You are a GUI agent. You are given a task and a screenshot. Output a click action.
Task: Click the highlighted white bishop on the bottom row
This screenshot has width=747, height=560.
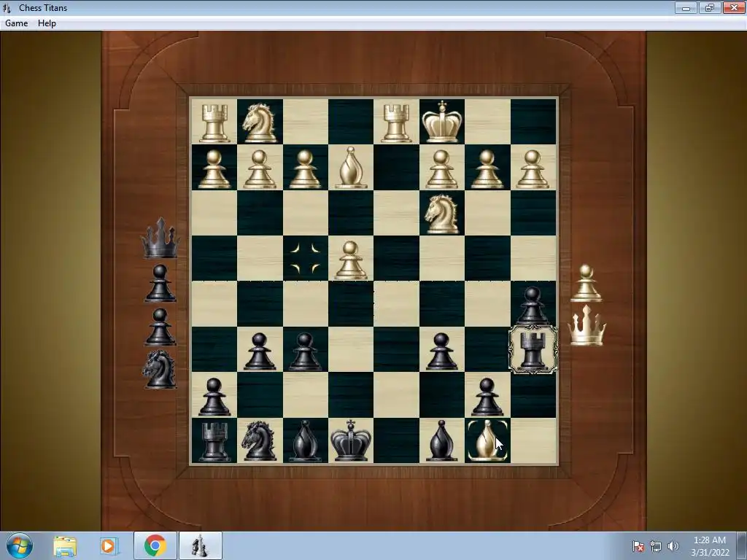[487, 440]
